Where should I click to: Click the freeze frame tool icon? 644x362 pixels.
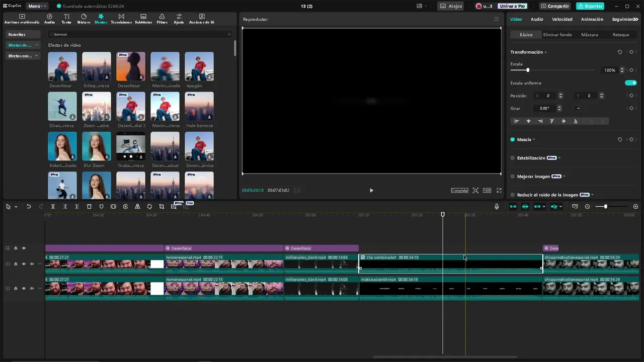click(x=113, y=207)
